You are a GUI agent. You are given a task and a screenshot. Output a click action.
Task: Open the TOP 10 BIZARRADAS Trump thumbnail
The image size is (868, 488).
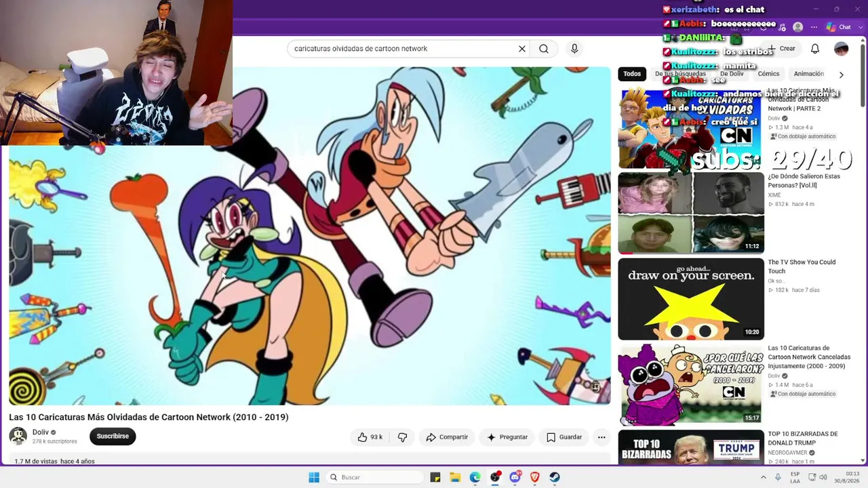(x=691, y=447)
